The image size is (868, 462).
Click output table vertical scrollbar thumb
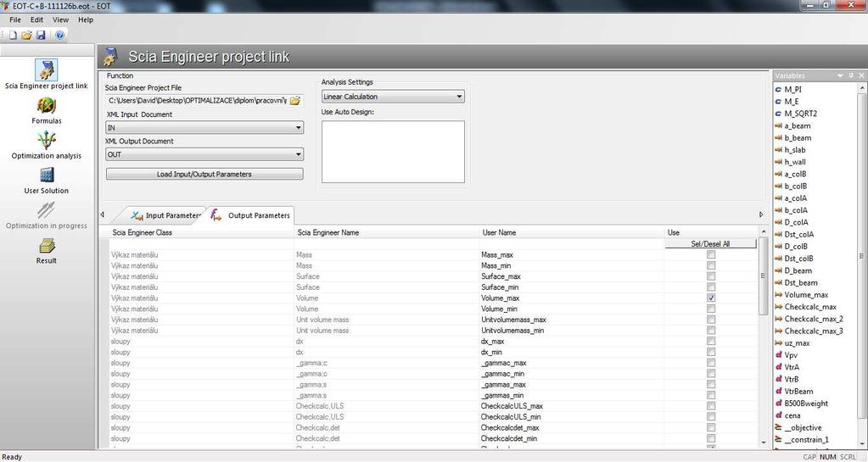[764, 275]
